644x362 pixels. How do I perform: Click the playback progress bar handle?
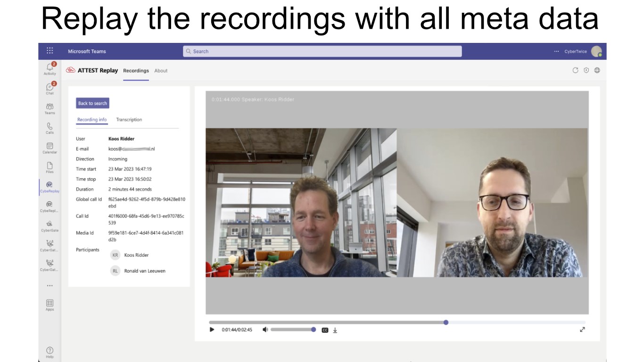pos(446,322)
